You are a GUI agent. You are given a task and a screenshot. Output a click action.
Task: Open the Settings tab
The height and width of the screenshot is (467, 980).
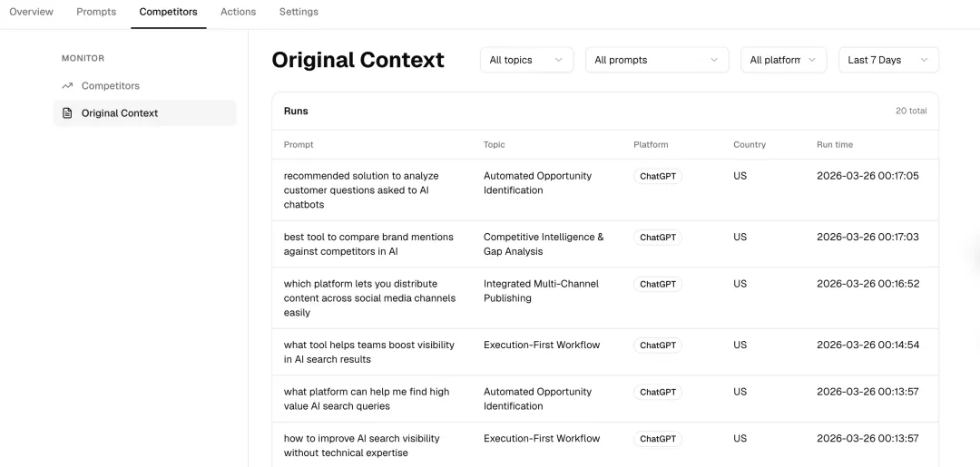click(x=299, y=12)
